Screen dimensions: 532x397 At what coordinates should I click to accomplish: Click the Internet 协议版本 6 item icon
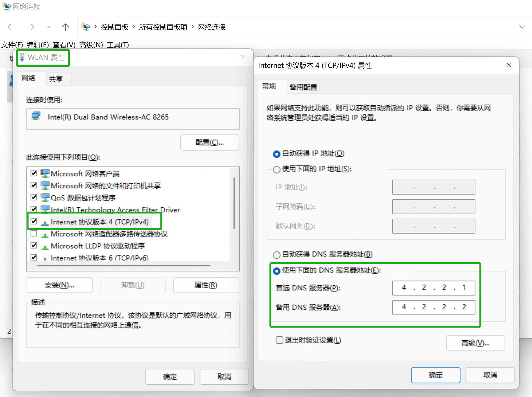45,257
